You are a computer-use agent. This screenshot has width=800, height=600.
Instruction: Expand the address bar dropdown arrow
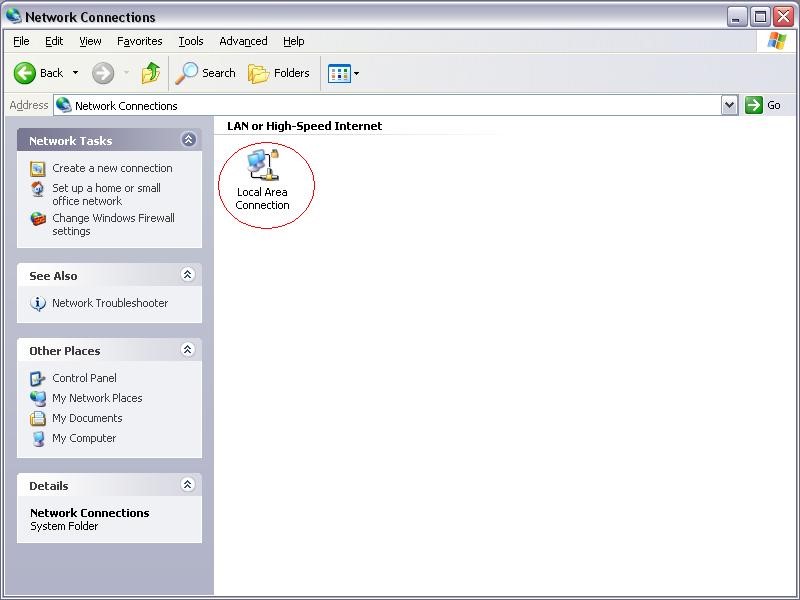(729, 105)
